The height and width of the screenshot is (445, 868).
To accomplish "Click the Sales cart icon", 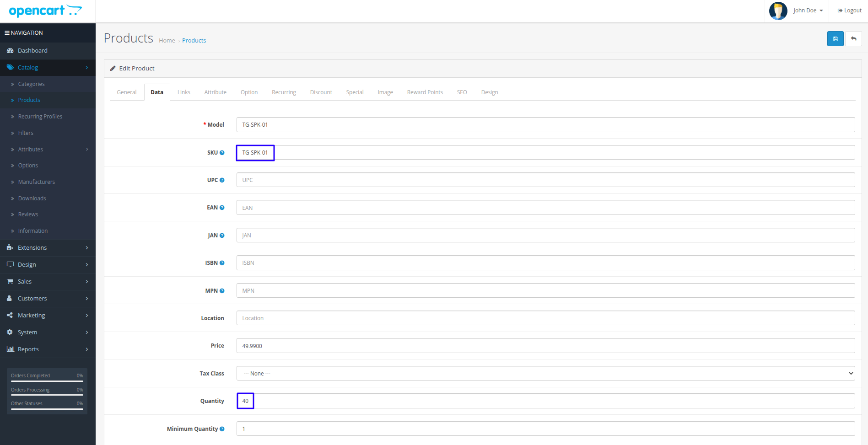I will 10,281.
